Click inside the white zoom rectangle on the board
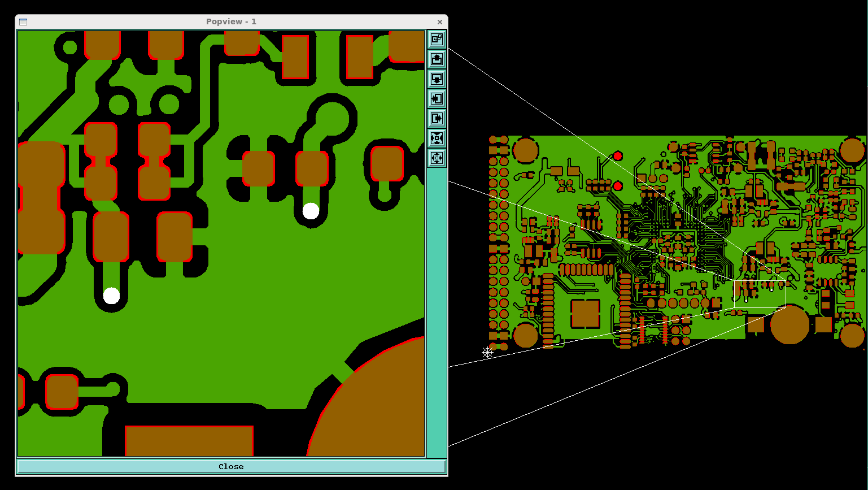868x490 pixels. coord(760,294)
